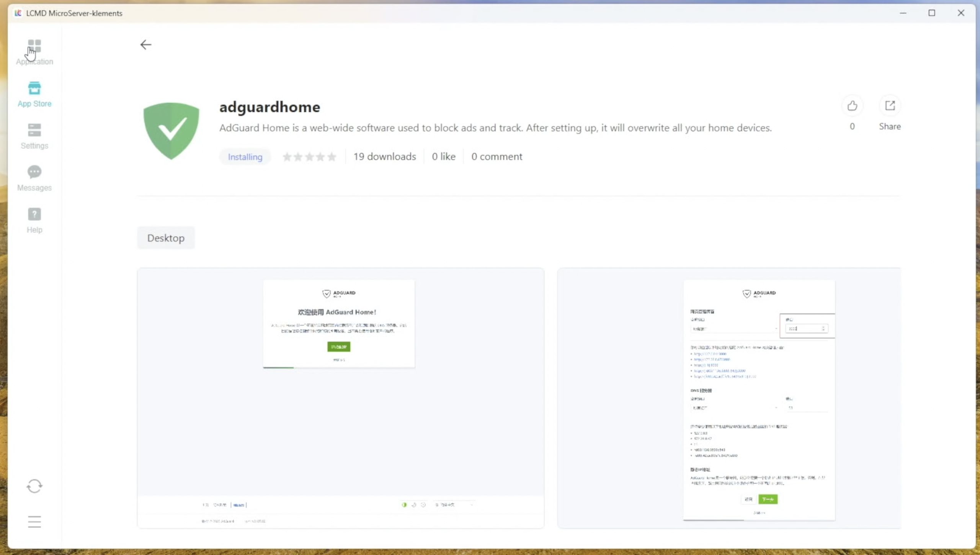Expand the hamburger menu at sidebar bottom

34,522
